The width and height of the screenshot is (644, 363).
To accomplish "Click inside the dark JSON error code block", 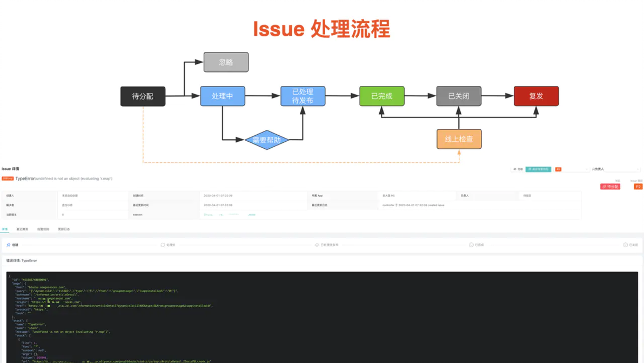I will [322, 317].
